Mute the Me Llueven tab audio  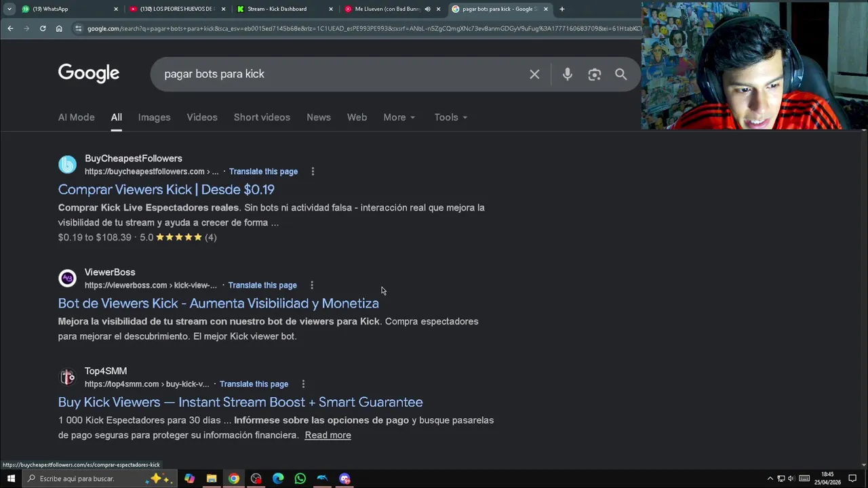pyautogui.click(x=427, y=9)
